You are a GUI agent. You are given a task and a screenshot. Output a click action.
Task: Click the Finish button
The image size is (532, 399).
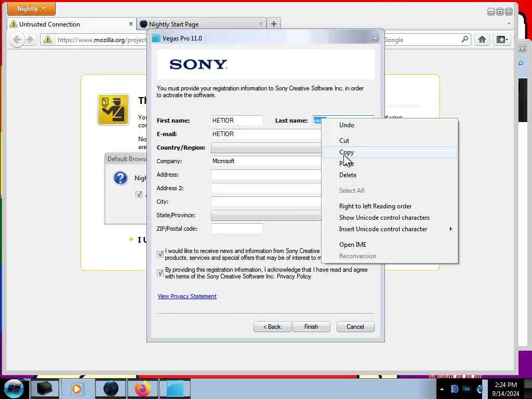click(x=311, y=327)
